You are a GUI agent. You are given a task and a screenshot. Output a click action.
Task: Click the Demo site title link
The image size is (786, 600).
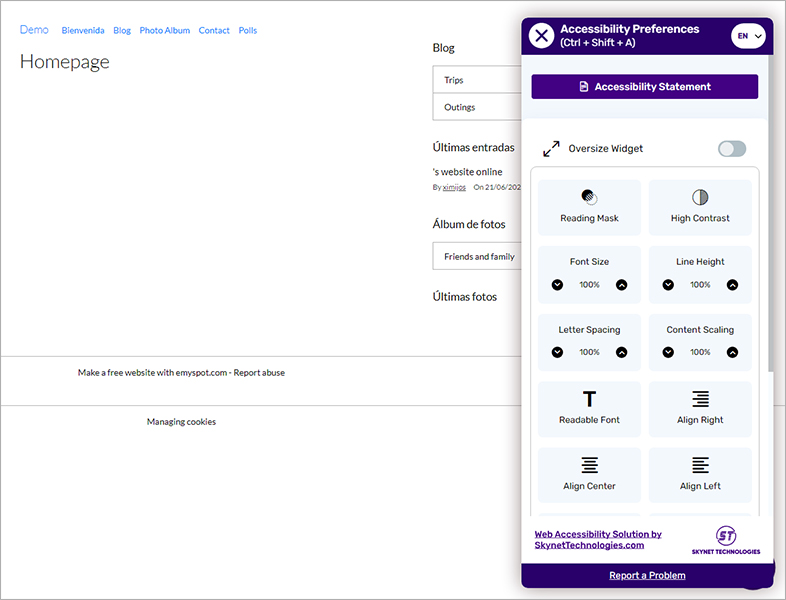pos(34,30)
